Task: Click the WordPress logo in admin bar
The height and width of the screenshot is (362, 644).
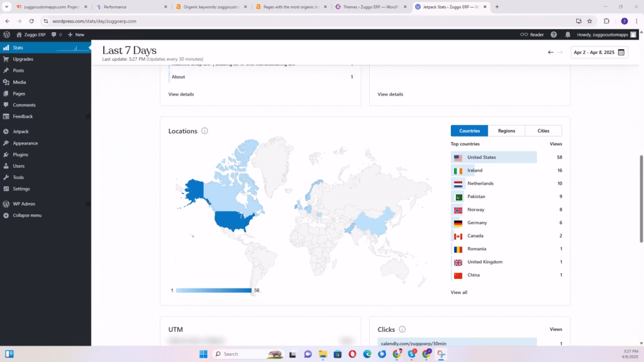Action: 6,35
